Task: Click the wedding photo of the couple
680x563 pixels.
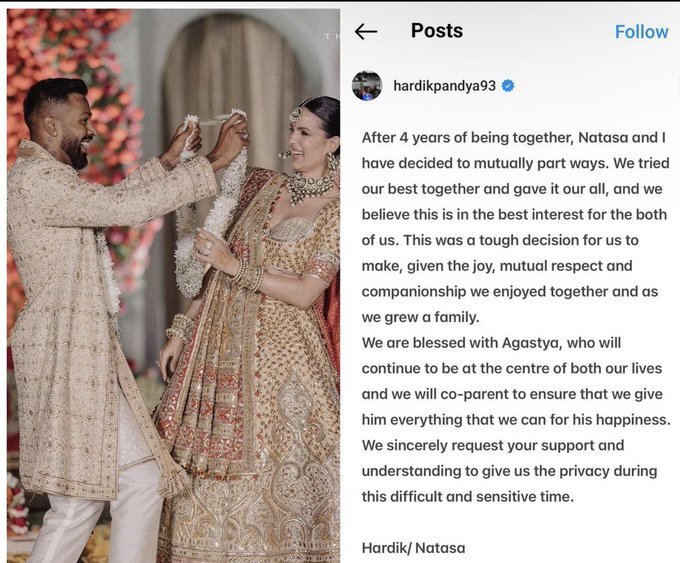Action: pos(173,285)
